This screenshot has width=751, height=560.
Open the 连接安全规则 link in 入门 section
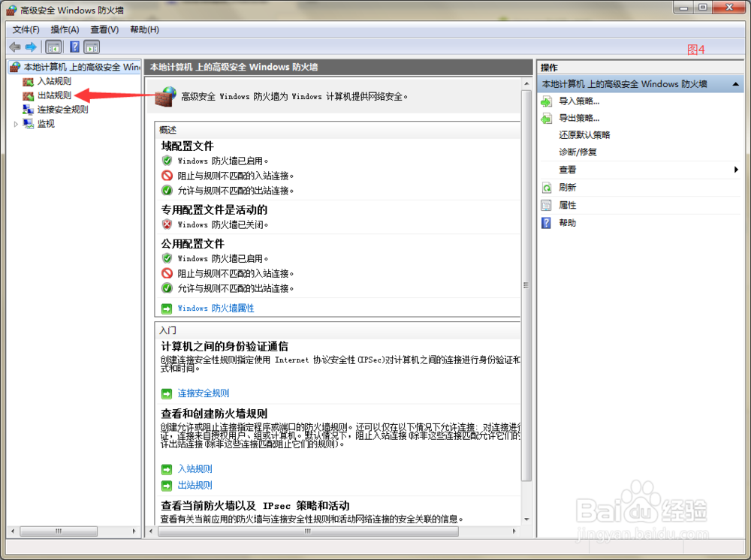click(203, 393)
